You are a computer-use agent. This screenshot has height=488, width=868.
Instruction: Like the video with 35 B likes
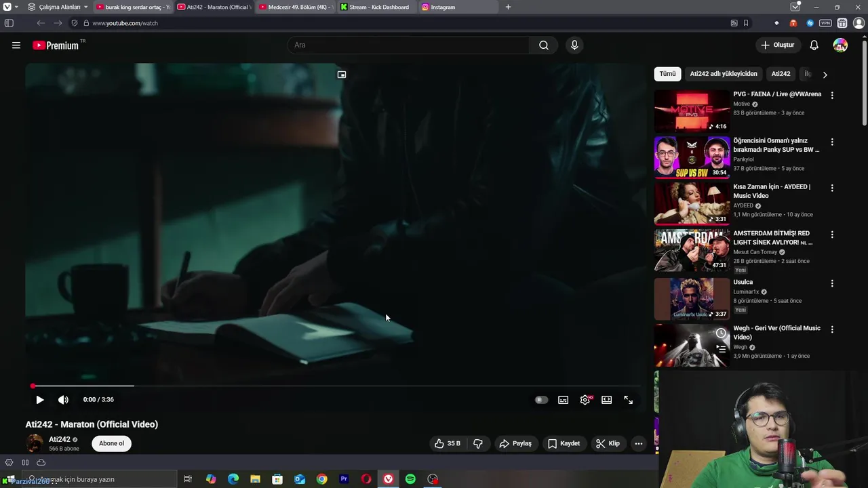coord(448,443)
